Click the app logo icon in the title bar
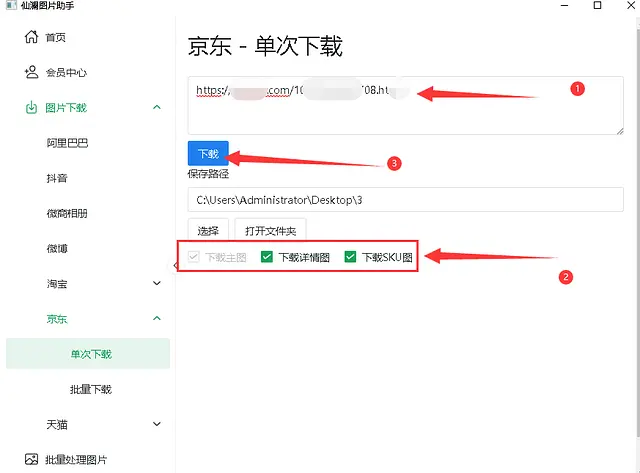The height and width of the screenshot is (473, 640). pos(11,5)
